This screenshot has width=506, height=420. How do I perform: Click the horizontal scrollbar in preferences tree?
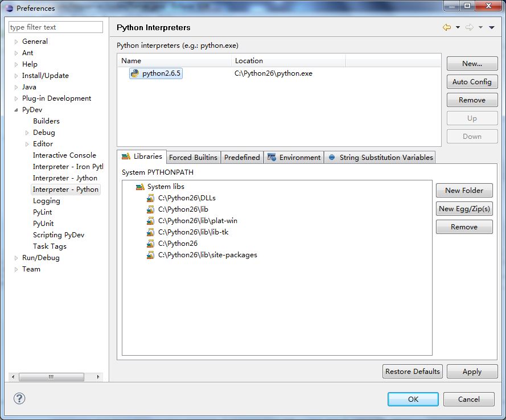pos(51,377)
